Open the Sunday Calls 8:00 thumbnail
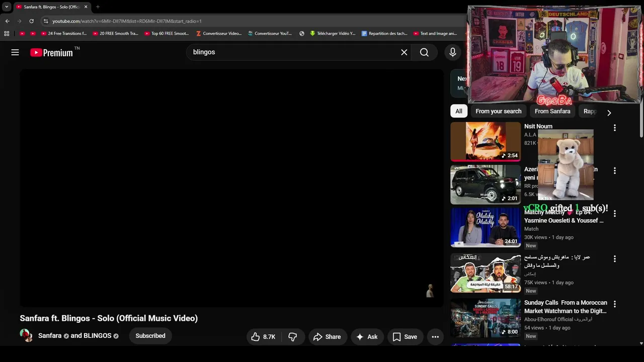The width and height of the screenshot is (644, 362). click(486, 318)
